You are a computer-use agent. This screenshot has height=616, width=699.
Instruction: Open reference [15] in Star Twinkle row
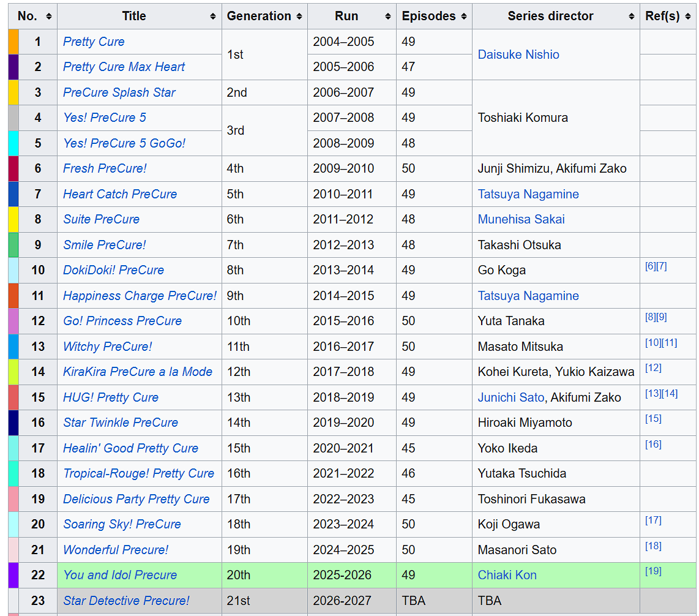pos(653,419)
